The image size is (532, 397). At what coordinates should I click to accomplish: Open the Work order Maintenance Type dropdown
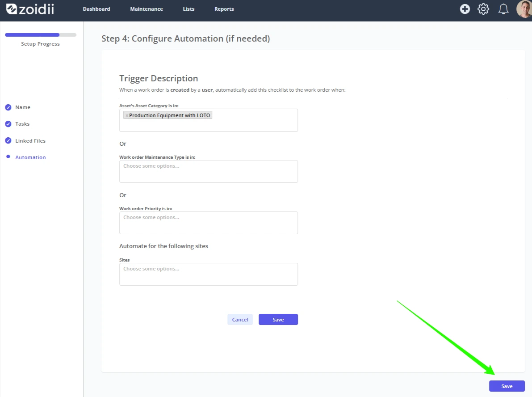(x=208, y=172)
